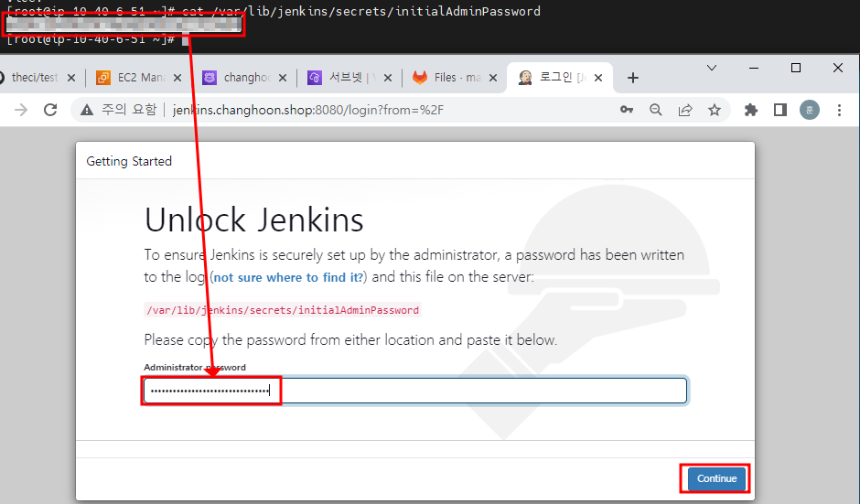Screen dimensions: 860x504
Task: Open the Chrome three-dot menu
Action: (x=839, y=111)
